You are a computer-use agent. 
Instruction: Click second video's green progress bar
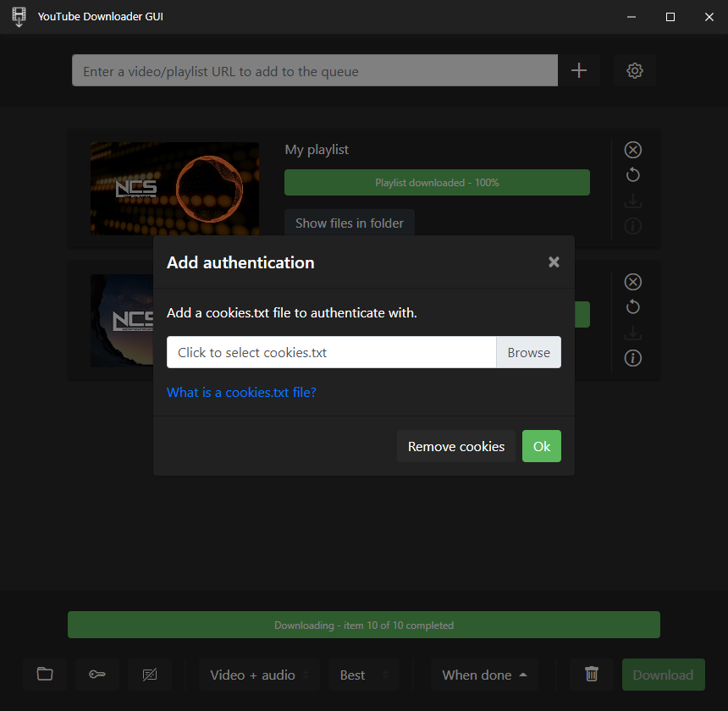(582, 314)
